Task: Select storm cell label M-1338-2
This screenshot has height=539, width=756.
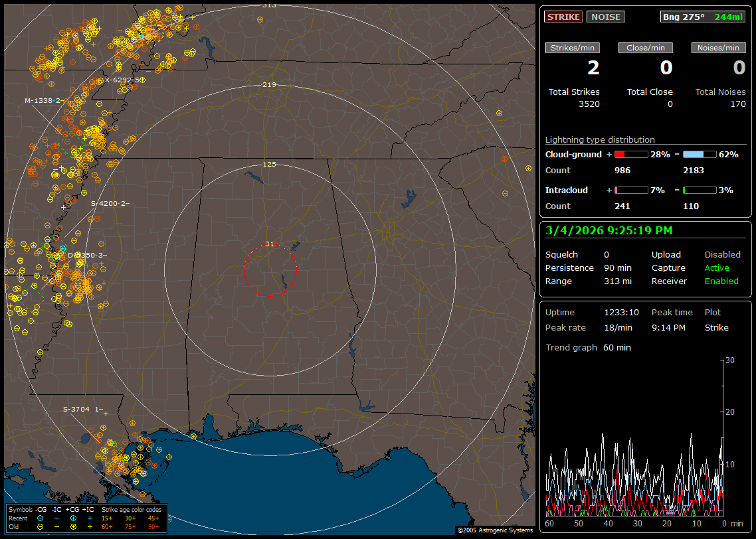Action: (43, 100)
